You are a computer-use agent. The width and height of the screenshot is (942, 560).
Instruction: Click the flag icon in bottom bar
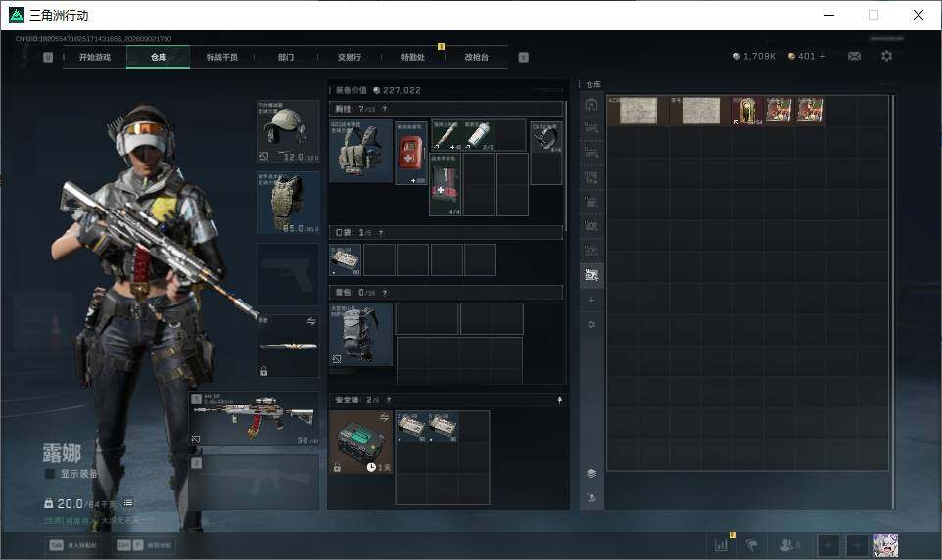coord(751,545)
